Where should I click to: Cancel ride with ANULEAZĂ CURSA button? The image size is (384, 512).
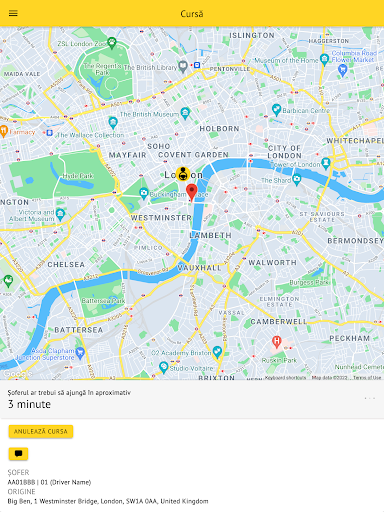[41, 431]
